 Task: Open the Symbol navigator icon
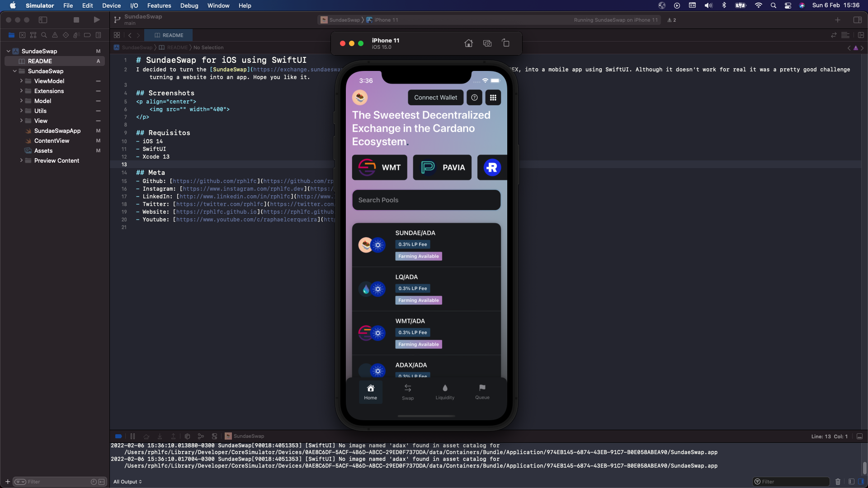click(33, 35)
